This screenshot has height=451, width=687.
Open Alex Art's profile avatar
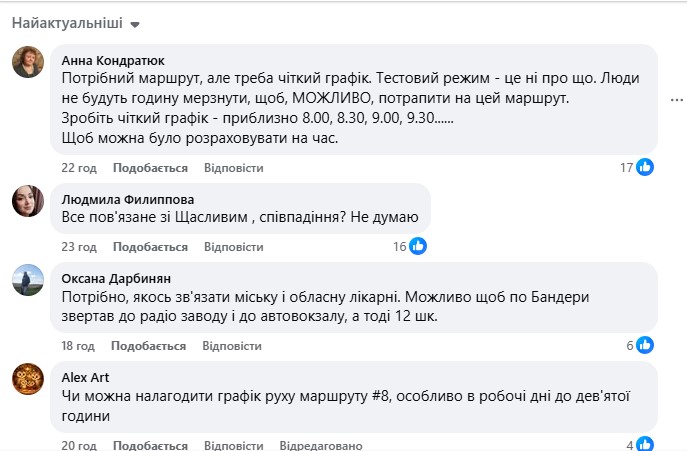[27, 379]
